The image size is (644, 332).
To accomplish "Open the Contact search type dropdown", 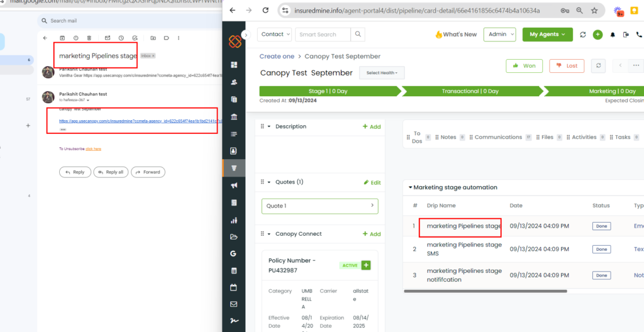I will tap(274, 35).
